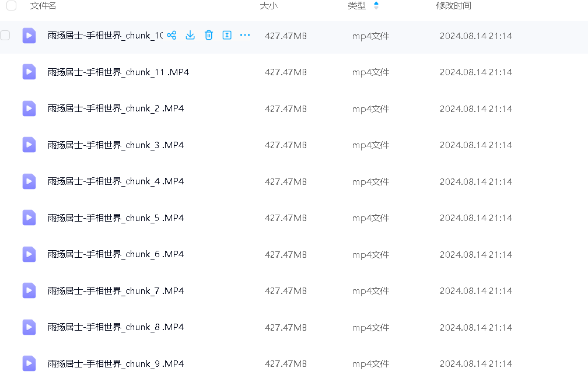Click the share icon for chunk_10 file
Screen dimensions: 588x375
coord(171,36)
